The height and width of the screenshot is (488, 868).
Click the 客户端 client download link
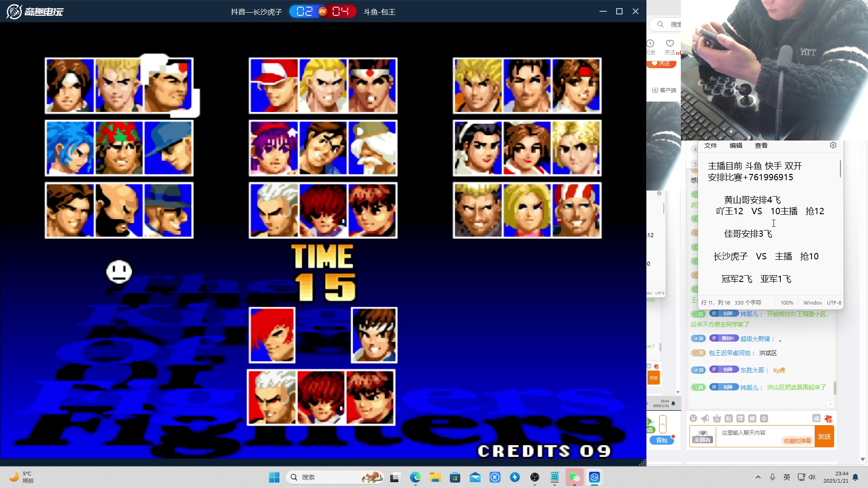(664, 90)
